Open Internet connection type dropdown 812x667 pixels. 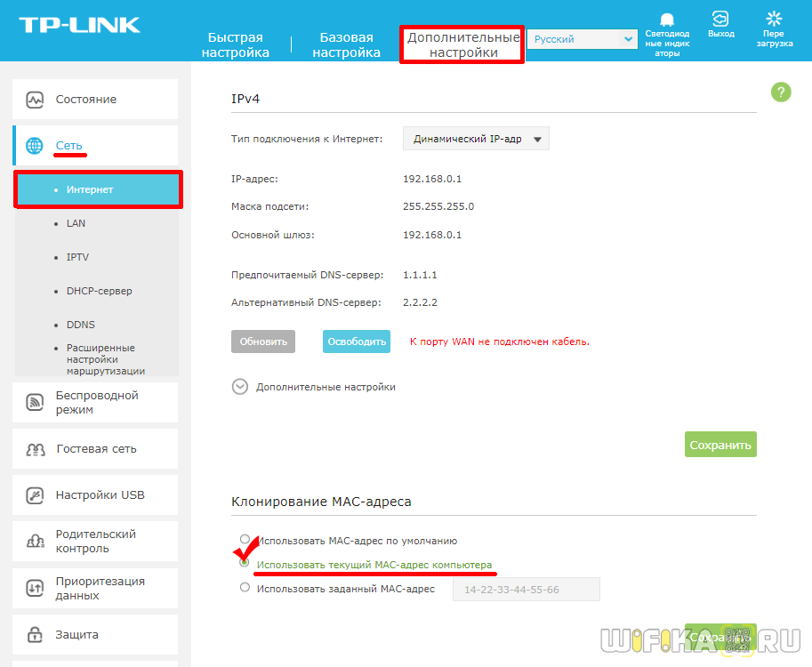click(476, 139)
